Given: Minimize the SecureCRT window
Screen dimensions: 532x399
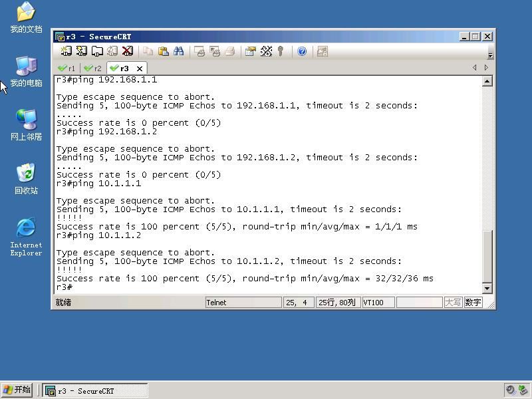Looking at the screenshot, I should click(464, 37).
